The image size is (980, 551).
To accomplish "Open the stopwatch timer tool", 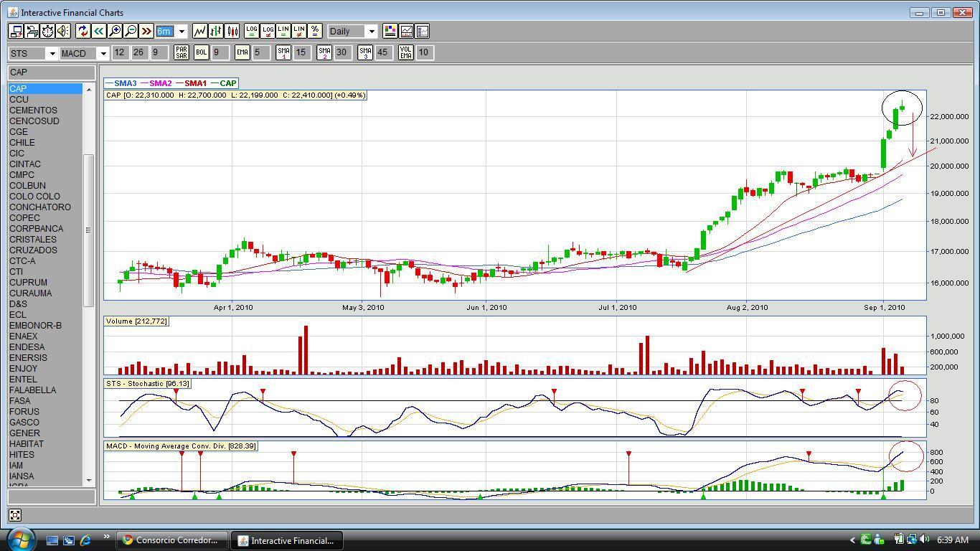I will [x=47, y=31].
